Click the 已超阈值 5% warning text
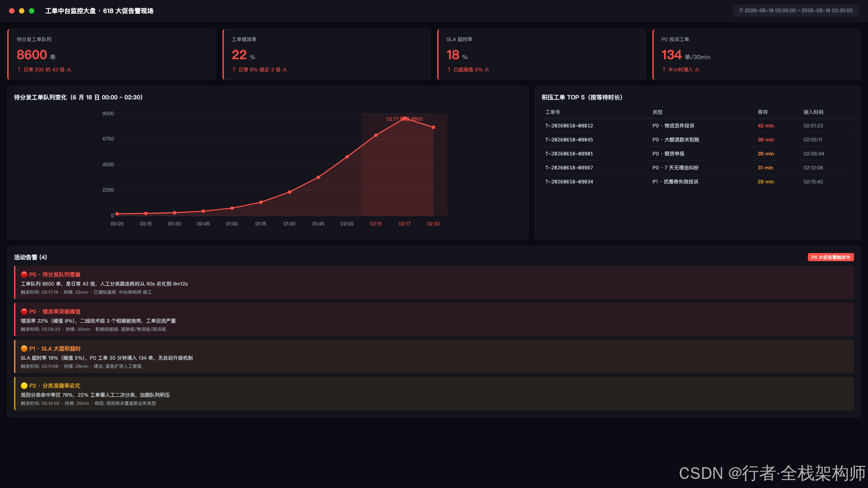 click(x=468, y=70)
